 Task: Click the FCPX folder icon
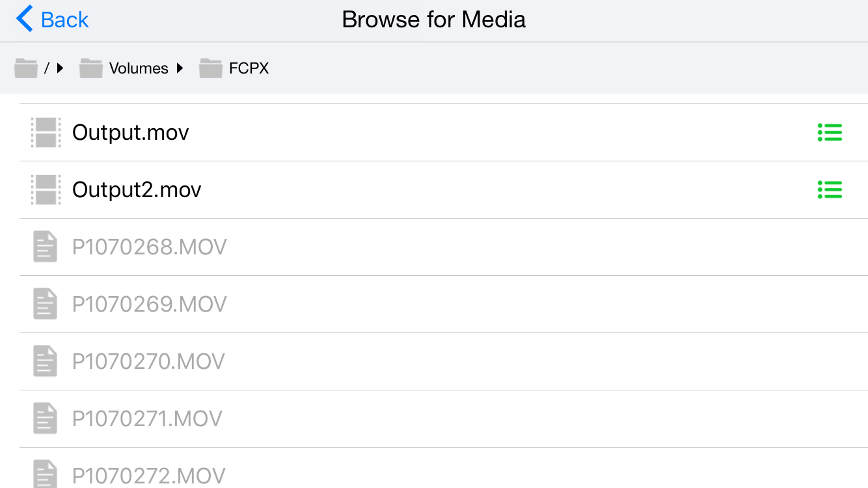[211, 68]
